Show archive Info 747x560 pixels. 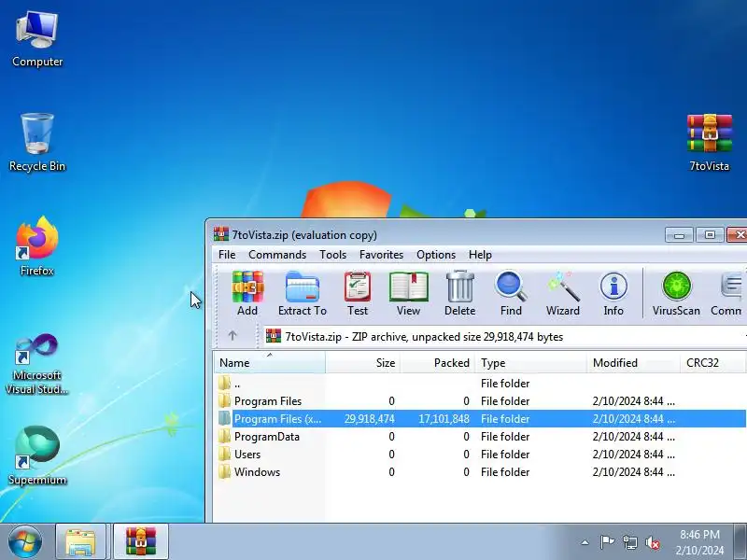click(613, 293)
